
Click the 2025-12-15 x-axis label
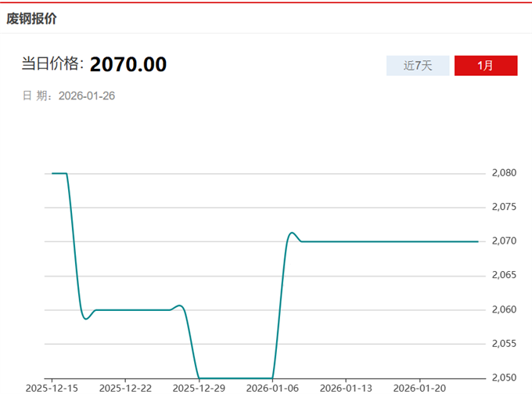point(51,388)
